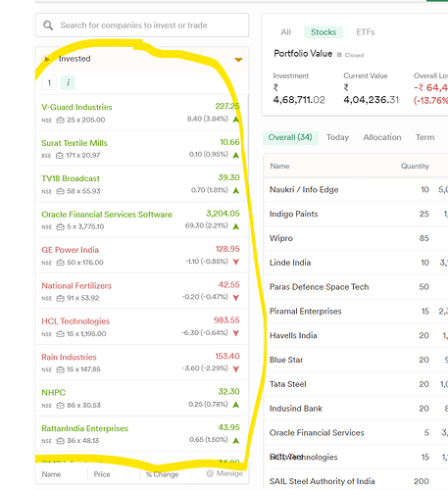Click briefcase icon under National Fertilizers
Screen dimensions: 448x490
click(60, 298)
